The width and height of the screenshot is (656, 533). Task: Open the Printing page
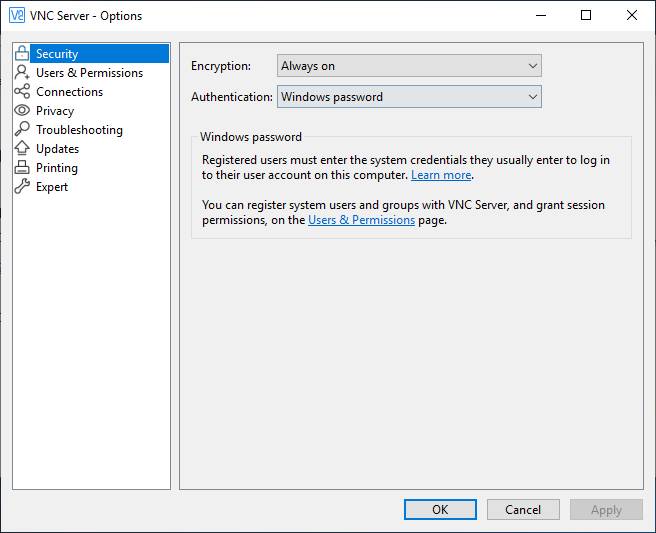point(57,168)
